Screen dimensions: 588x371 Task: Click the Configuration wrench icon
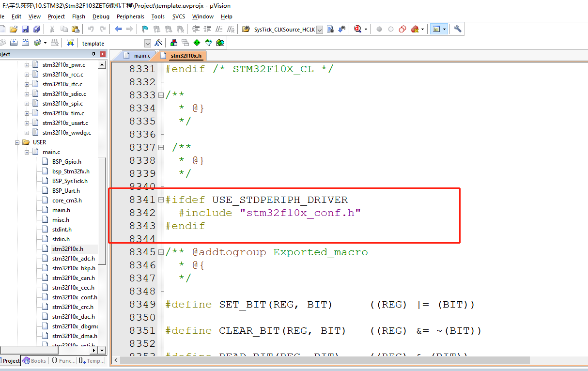pyautogui.click(x=458, y=29)
